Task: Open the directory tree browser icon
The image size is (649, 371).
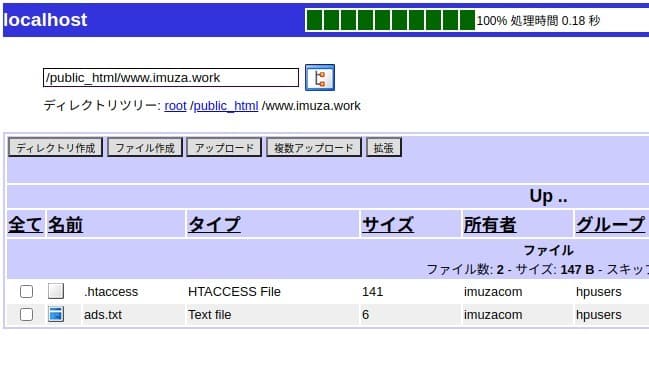Action: (320, 77)
